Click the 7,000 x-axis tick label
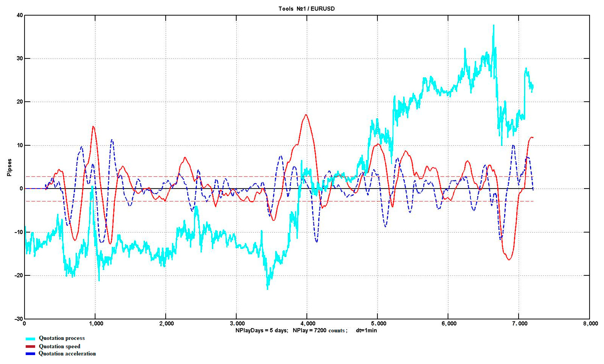Viewport: 604px width, 364px height. pyautogui.click(x=520, y=324)
